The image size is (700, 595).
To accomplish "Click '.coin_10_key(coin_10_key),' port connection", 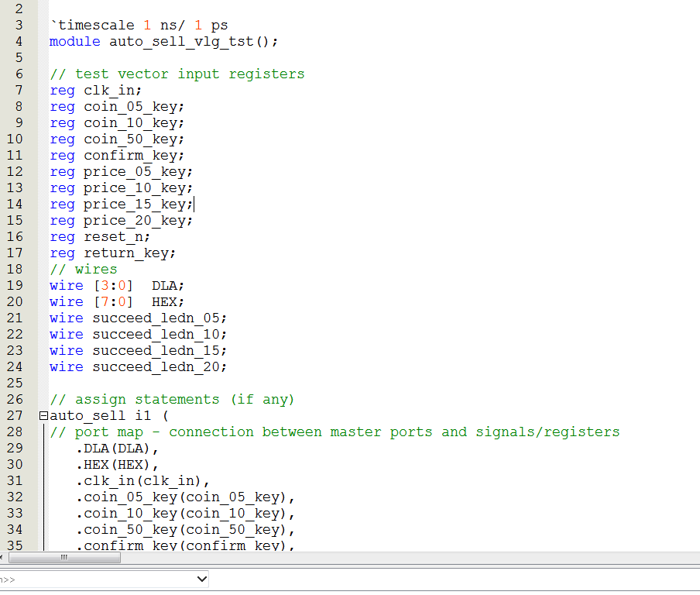I will pos(185,514).
